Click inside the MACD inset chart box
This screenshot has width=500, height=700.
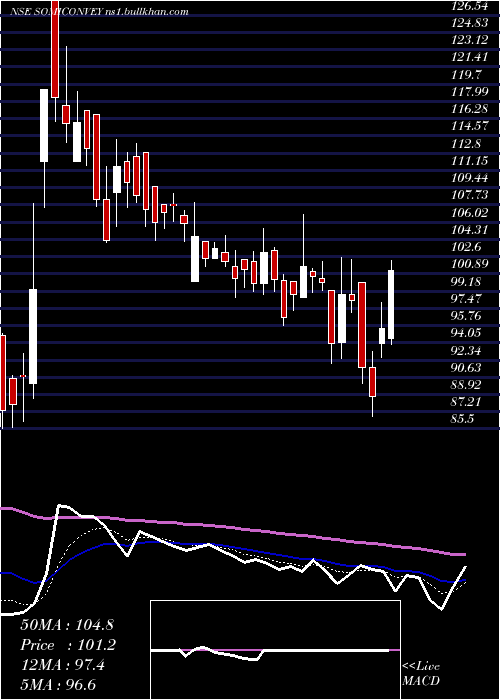click(275, 650)
